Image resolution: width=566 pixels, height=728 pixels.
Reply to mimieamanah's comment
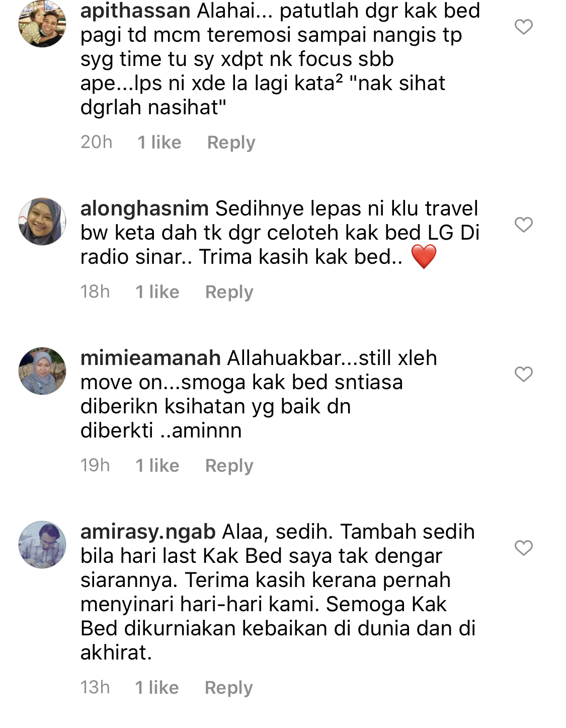[229, 466]
